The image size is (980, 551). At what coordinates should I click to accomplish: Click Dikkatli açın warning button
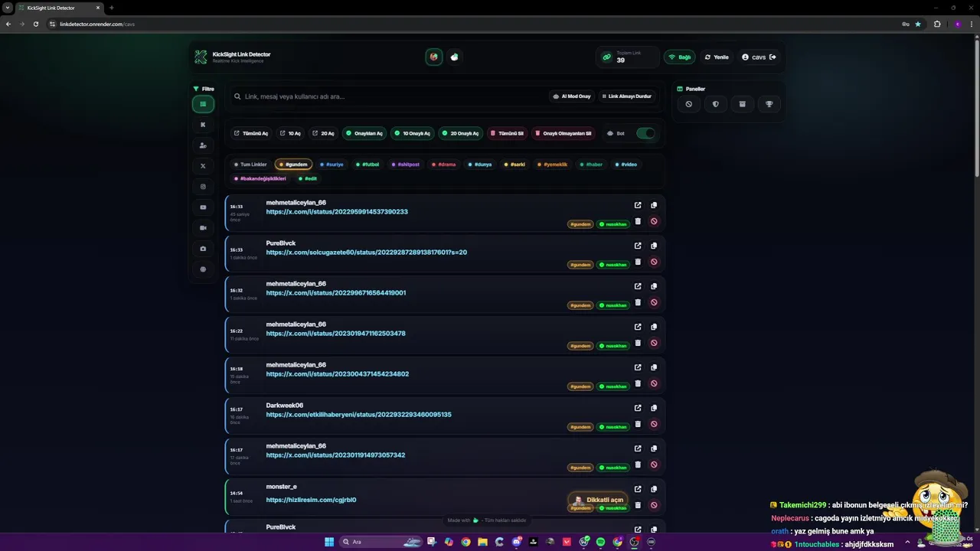point(599,500)
